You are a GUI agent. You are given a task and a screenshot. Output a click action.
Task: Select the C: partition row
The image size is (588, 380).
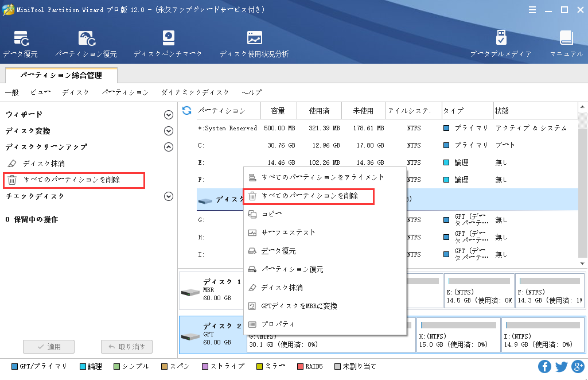pos(387,145)
